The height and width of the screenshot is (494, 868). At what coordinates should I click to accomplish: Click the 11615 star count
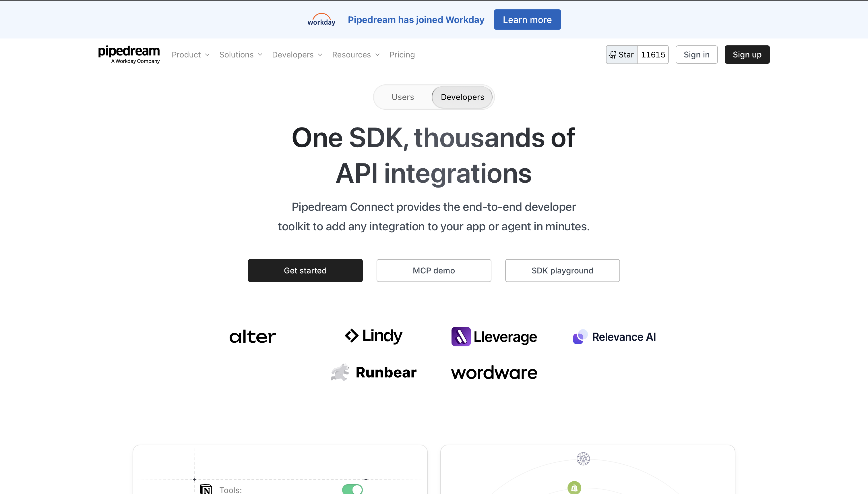[x=653, y=55]
